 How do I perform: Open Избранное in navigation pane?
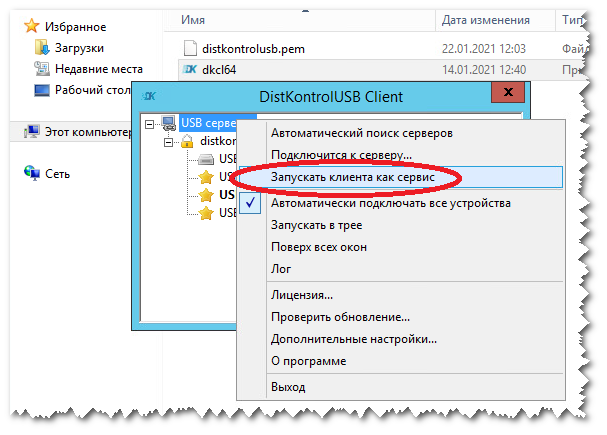(75, 27)
